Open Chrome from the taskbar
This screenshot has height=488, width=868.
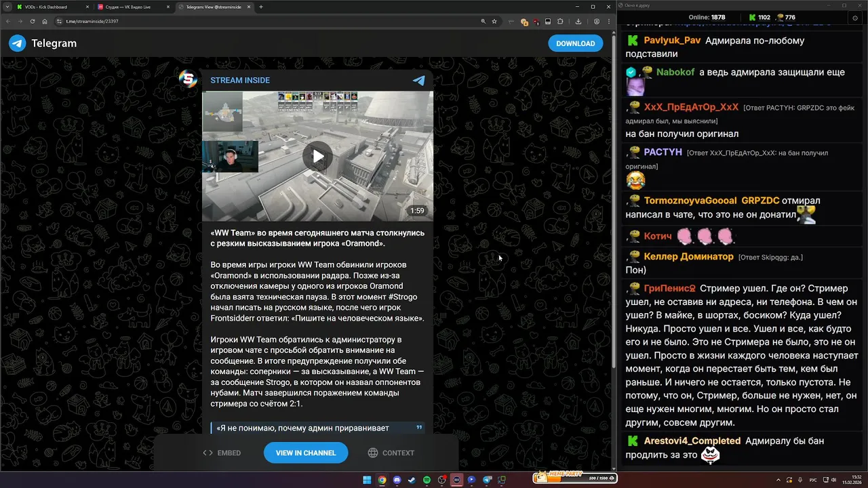[382, 480]
